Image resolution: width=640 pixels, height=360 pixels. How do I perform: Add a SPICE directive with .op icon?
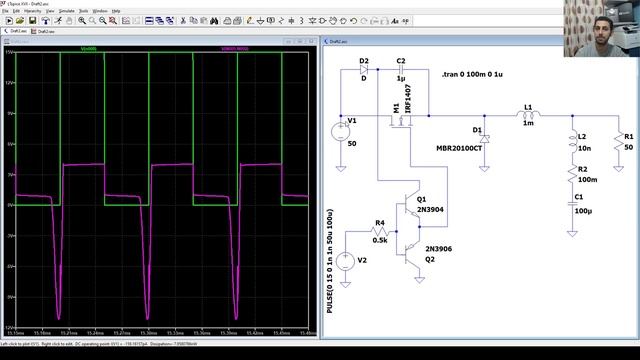[x=405, y=20]
